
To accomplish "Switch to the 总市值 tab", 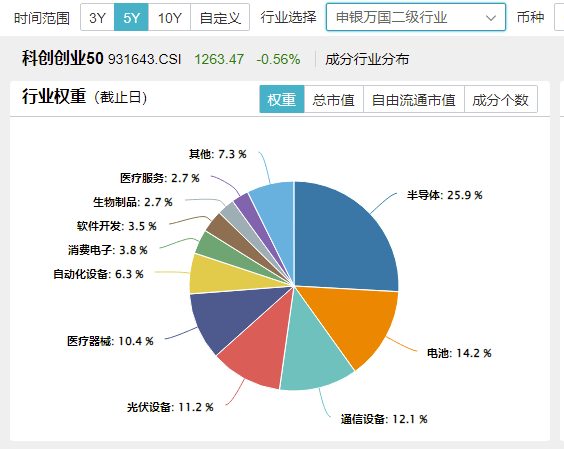I will [x=333, y=99].
